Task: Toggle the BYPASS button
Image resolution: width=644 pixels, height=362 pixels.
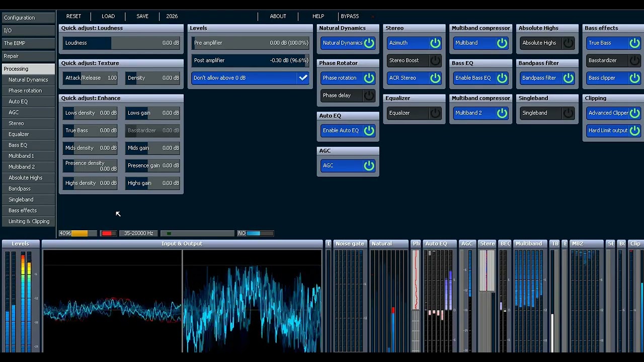Action: [350, 16]
